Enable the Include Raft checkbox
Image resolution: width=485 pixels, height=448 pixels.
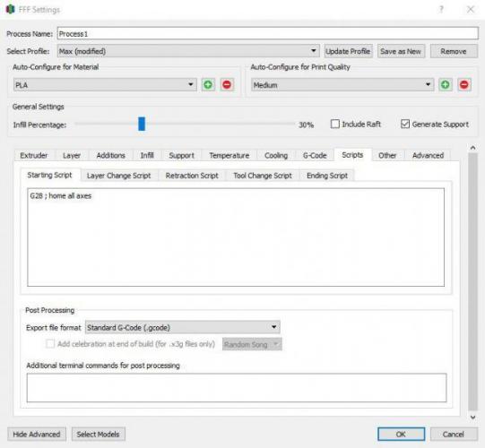tap(335, 124)
